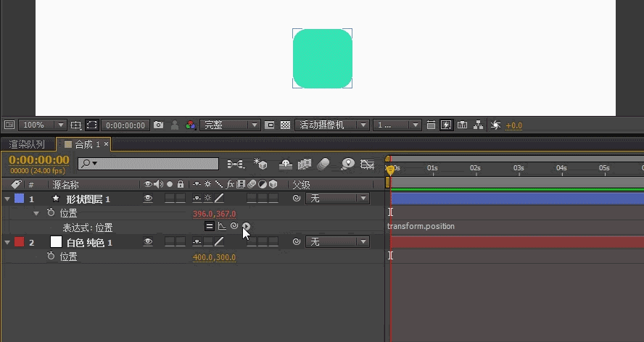This screenshot has width=644, height=342.
Task: Toggle lock box of 形状图层 1
Action: click(x=181, y=199)
